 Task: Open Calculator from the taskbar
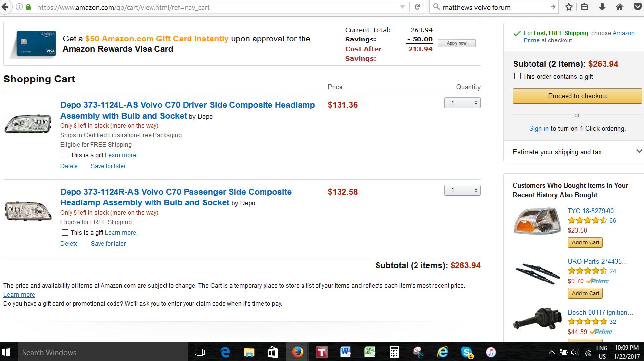click(x=394, y=352)
